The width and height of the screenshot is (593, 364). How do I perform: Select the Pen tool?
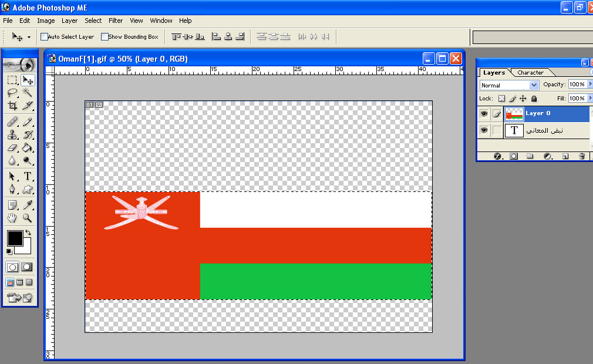[x=12, y=190]
